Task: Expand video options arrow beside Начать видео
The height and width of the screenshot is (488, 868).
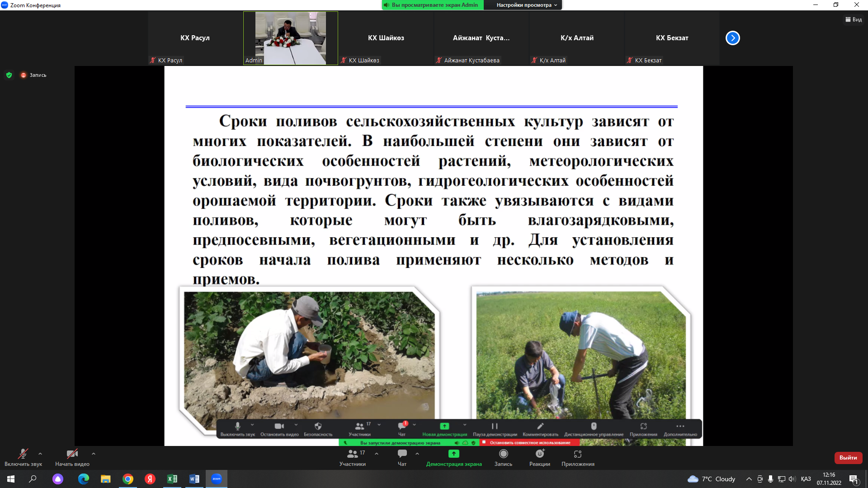Action: coord(94,454)
